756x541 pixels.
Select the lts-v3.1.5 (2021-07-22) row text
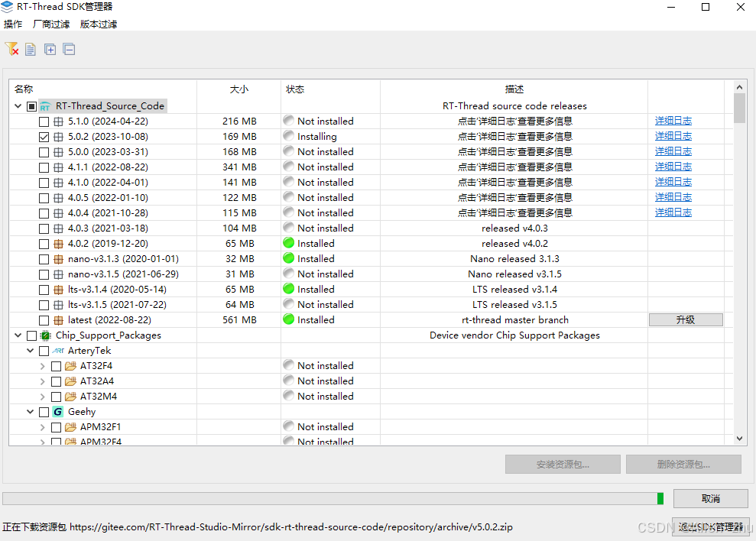(117, 305)
